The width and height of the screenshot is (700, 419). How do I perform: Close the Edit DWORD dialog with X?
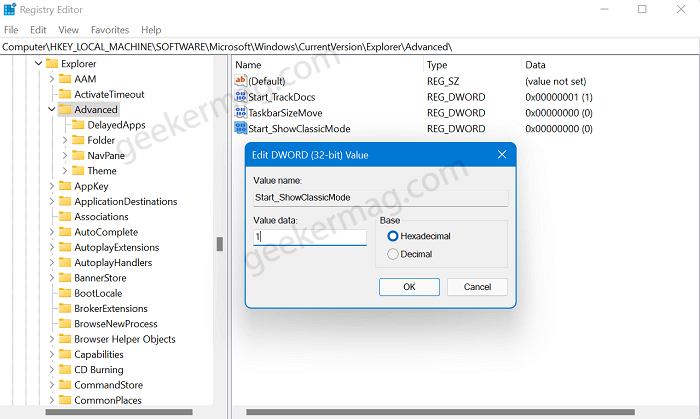(x=502, y=154)
